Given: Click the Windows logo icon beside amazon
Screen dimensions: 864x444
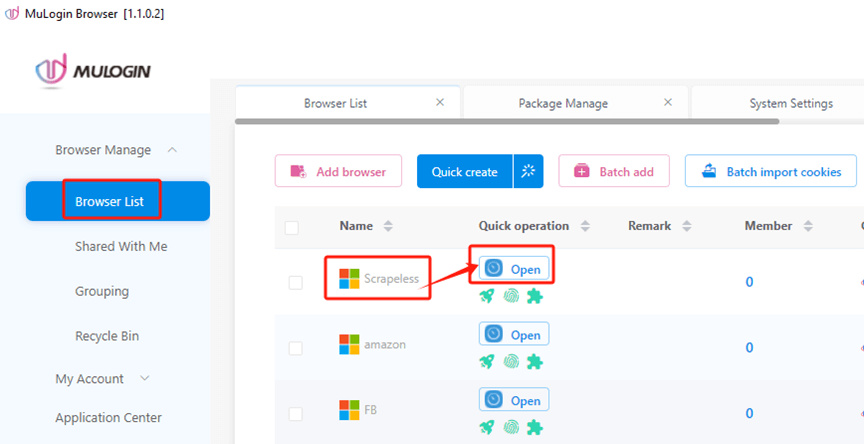Looking at the screenshot, I should point(349,344).
